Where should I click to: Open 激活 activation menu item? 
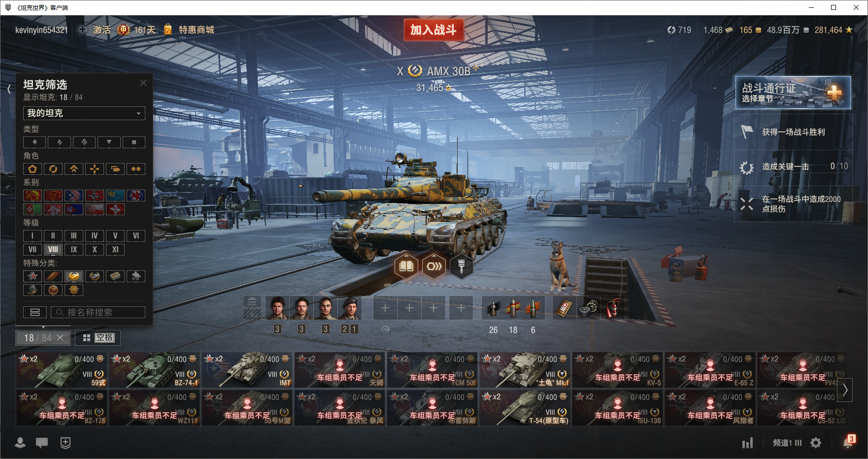pyautogui.click(x=96, y=30)
